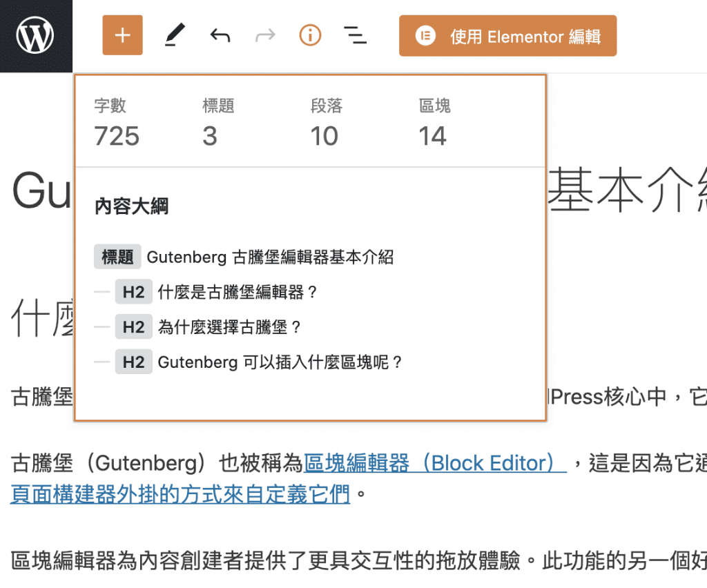Toggle the document details info icon
The image size is (707, 588).
[x=310, y=35]
